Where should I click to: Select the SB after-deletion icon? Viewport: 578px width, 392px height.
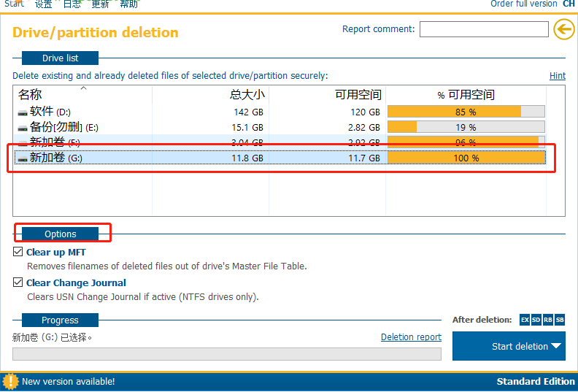(x=560, y=320)
